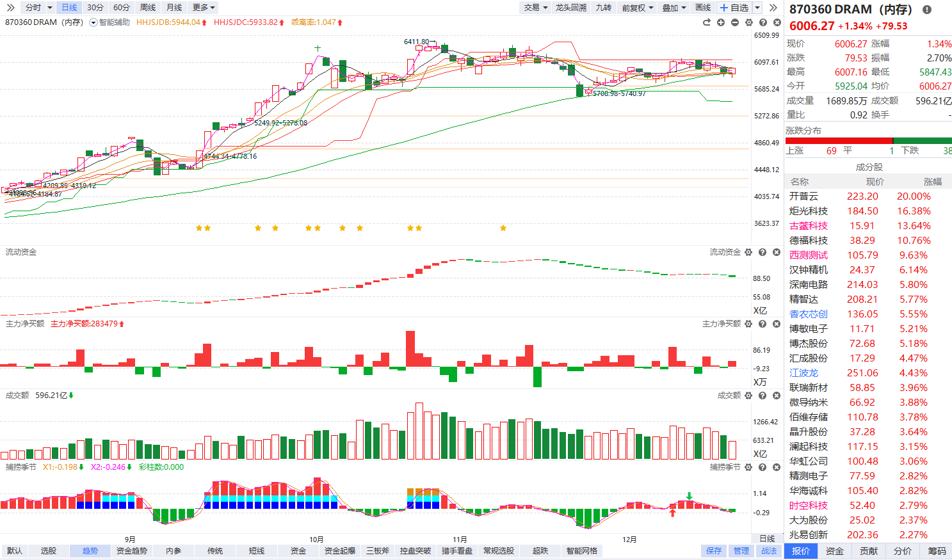The image size is (952, 560).
Task: Zoom in the main chart with plus icon
Action: [x=721, y=22]
